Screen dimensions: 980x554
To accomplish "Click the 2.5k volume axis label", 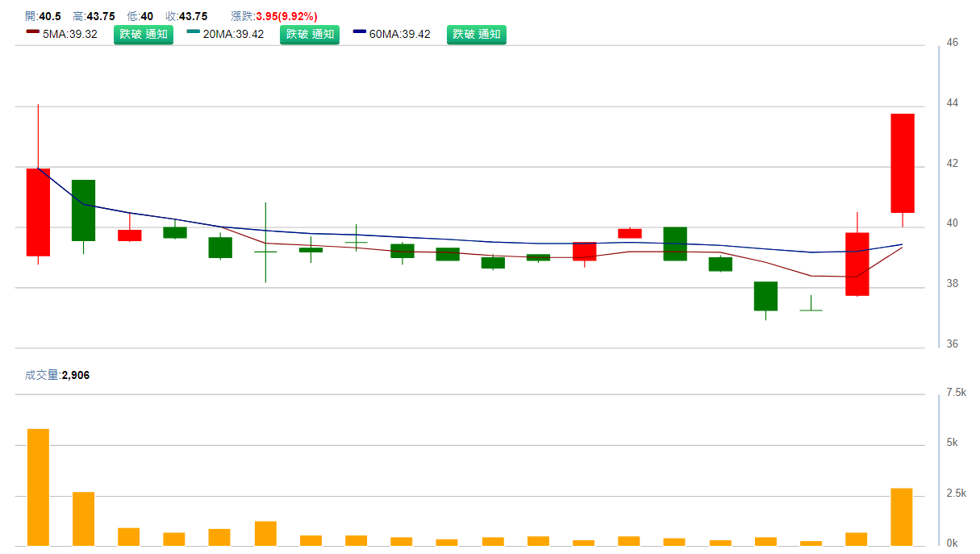I will pos(956,493).
